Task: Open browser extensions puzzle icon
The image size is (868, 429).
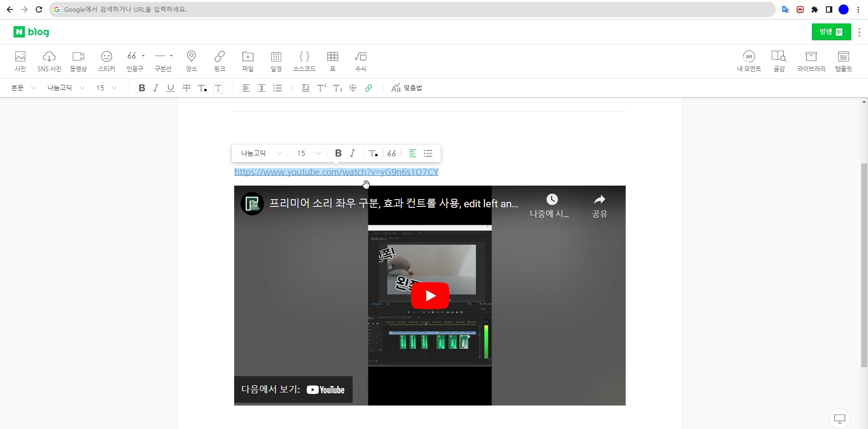Action: pyautogui.click(x=815, y=9)
